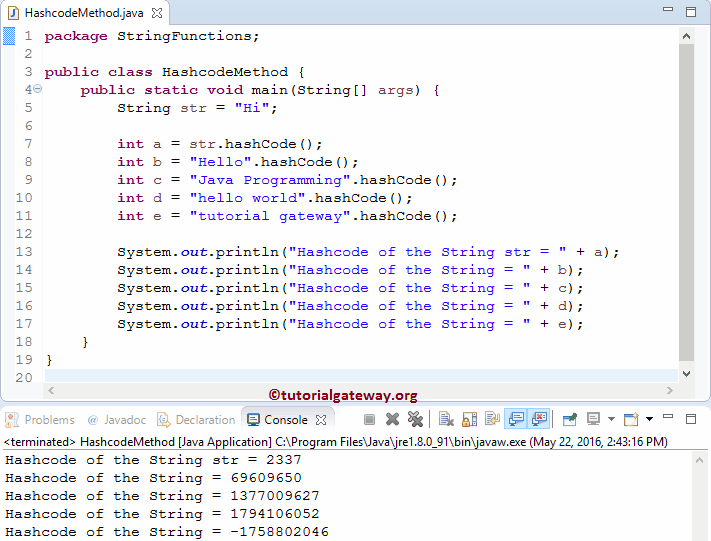711x541 pixels.
Task: Switch to the Problems tab
Action: tap(40, 420)
